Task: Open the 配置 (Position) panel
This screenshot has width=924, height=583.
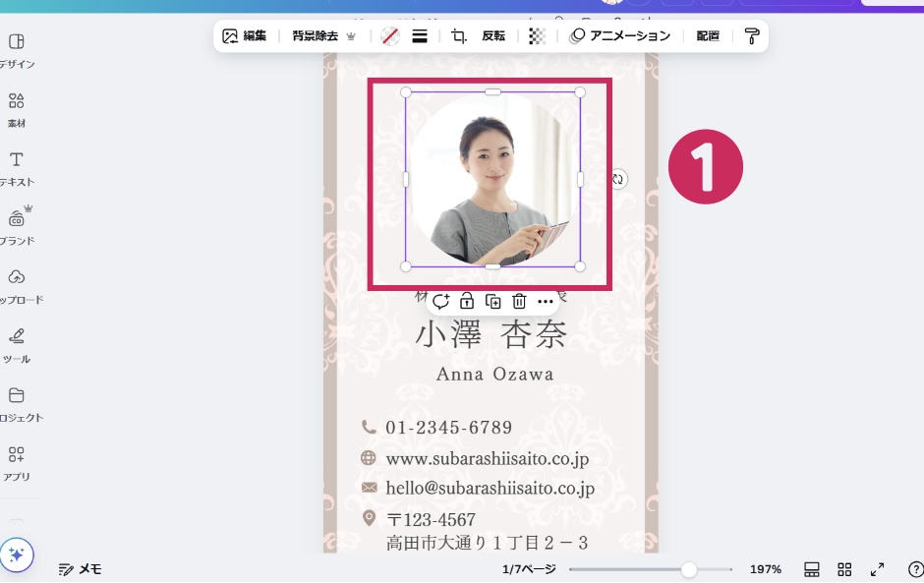Action: [708, 36]
